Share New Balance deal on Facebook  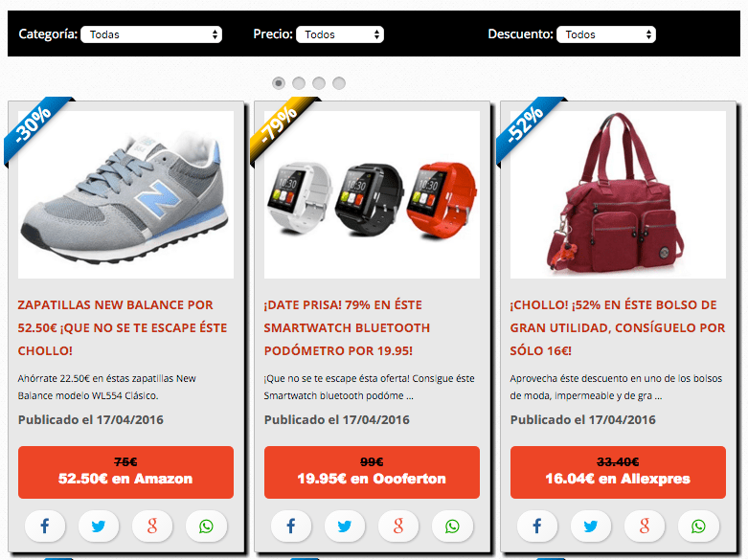(45, 526)
